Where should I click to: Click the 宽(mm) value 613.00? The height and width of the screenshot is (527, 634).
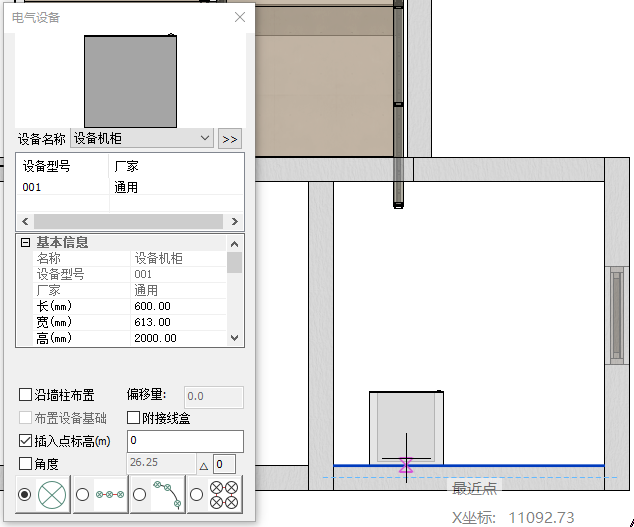(x=178, y=322)
